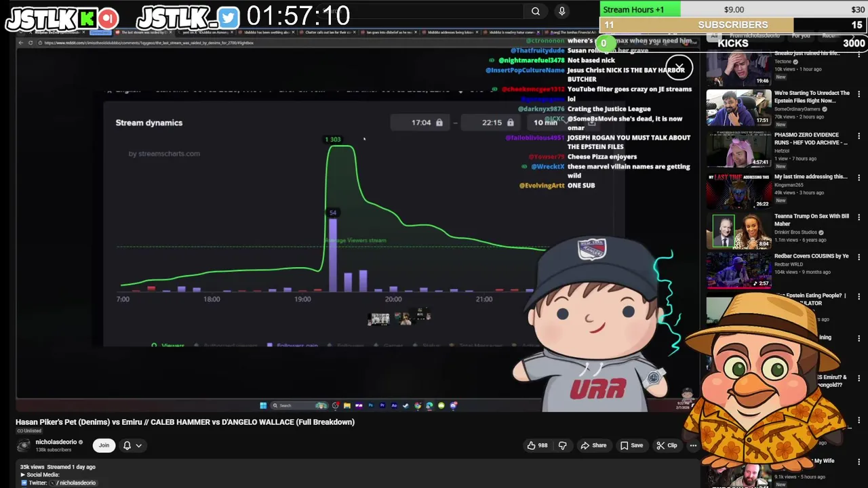
Task: Click the 35k views Streamed 1 day ago text
Action: [58, 467]
